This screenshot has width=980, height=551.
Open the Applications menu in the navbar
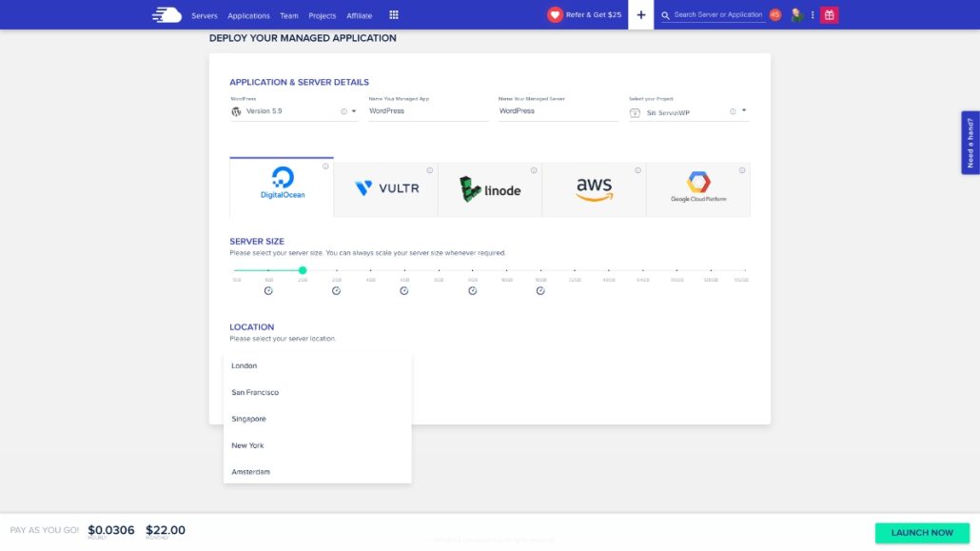(x=248, y=14)
